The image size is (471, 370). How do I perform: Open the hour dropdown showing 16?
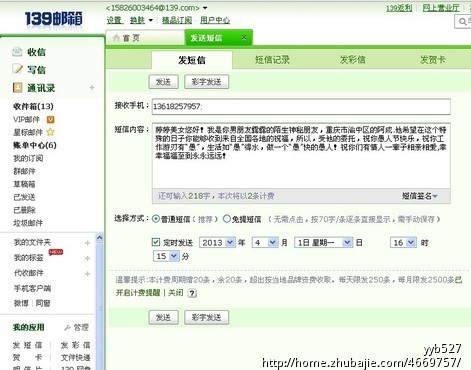point(403,242)
